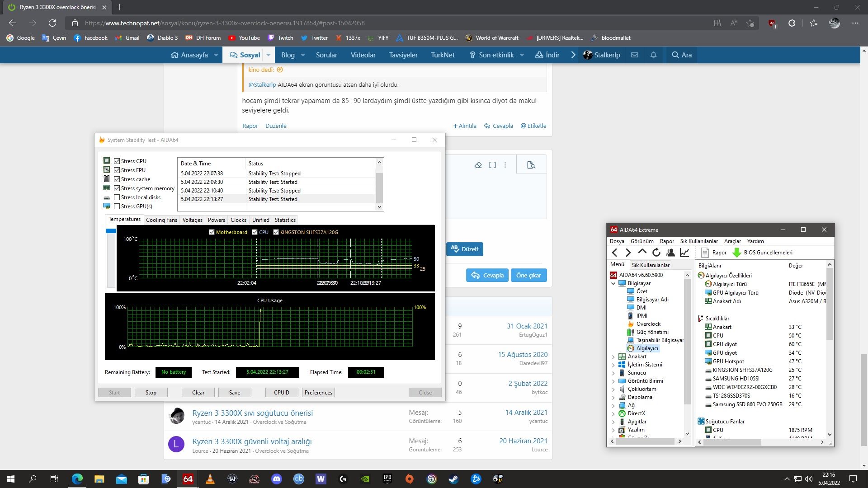Click the green BIOS Güncellemeleri arrow icon
868x488 pixels.
pyautogui.click(x=736, y=253)
